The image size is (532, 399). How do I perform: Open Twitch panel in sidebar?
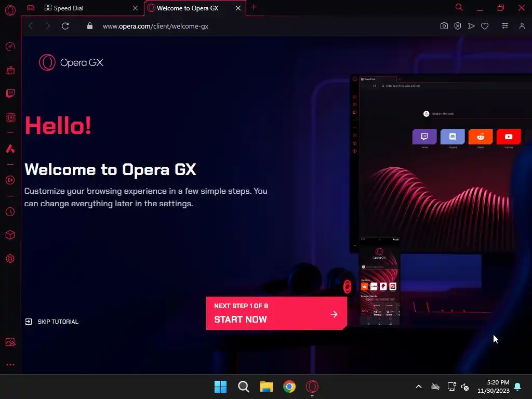tap(10, 94)
